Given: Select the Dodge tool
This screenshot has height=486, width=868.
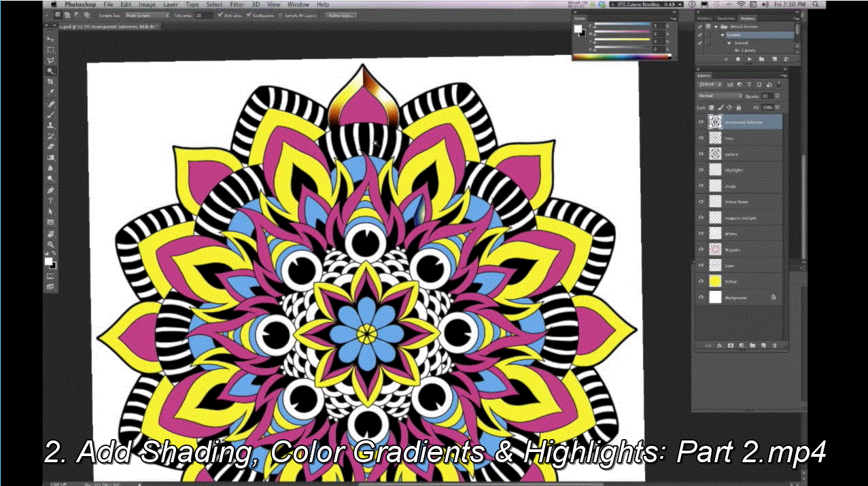Looking at the screenshot, I should tap(50, 179).
